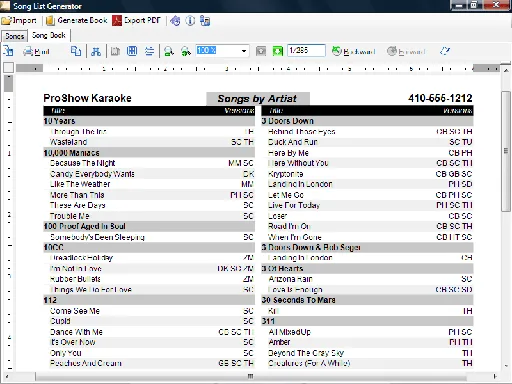The height and width of the screenshot is (384, 512).
Task: Click the song Arizona Rain
Action: 290,279
